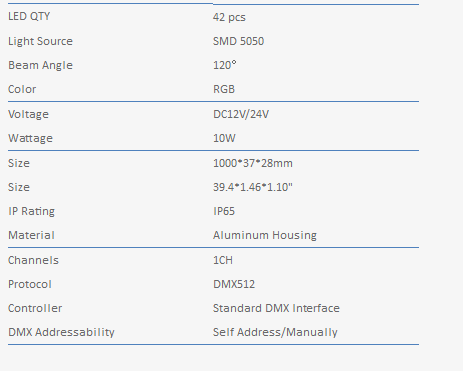Select the 120° beam angle value

[x=225, y=65]
